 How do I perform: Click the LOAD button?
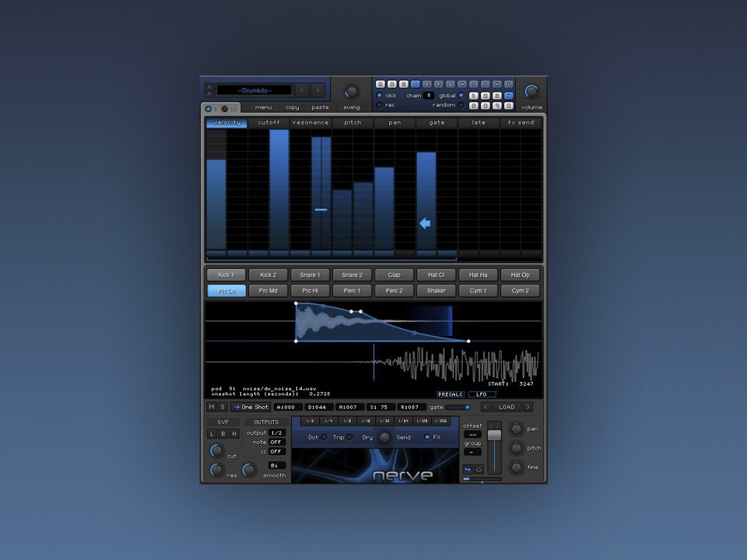click(509, 406)
